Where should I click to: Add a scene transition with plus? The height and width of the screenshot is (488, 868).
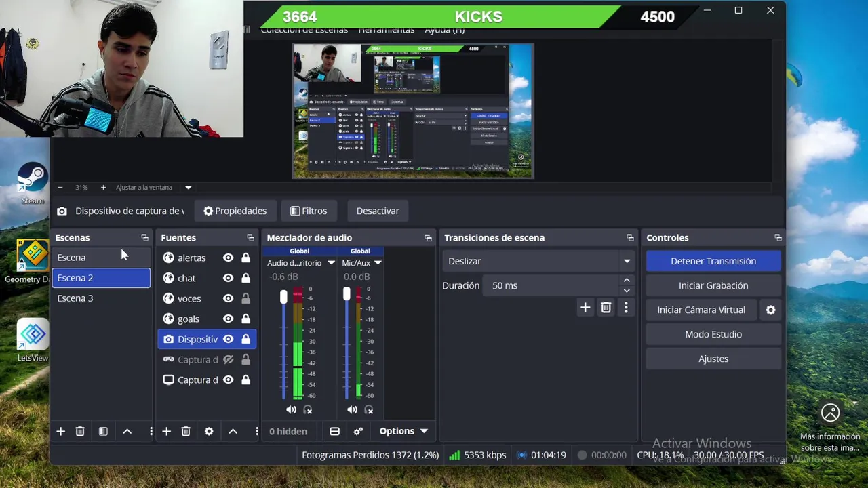[585, 308]
